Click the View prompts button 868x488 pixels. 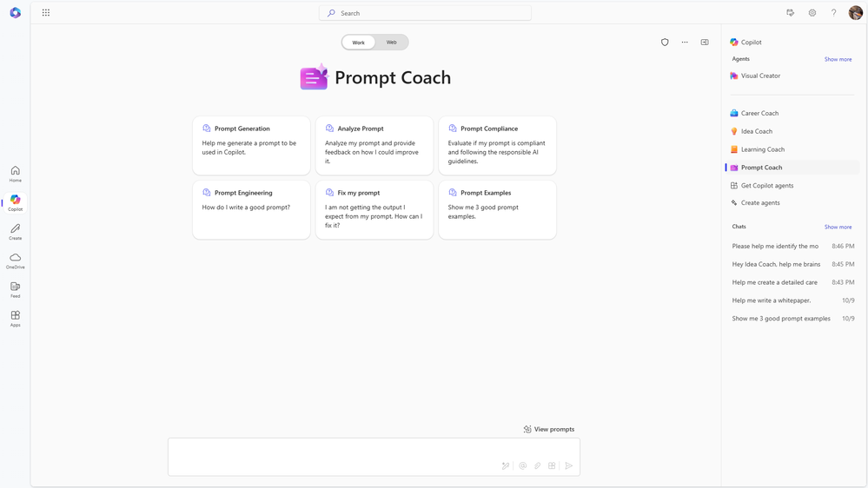[x=548, y=429]
